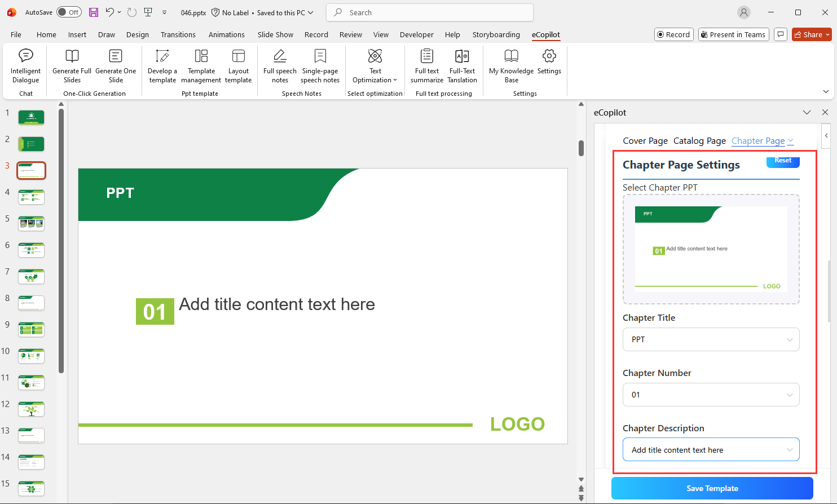Open the Storyboarding tab

click(496, 34)
